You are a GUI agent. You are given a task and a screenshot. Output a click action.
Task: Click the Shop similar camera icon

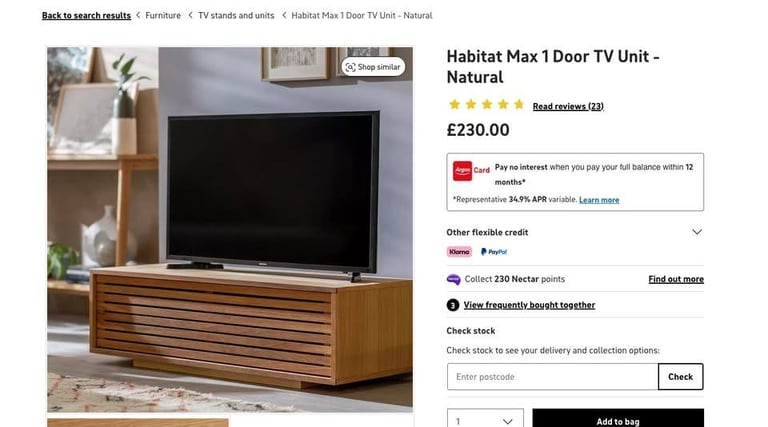tap(350, 67)
